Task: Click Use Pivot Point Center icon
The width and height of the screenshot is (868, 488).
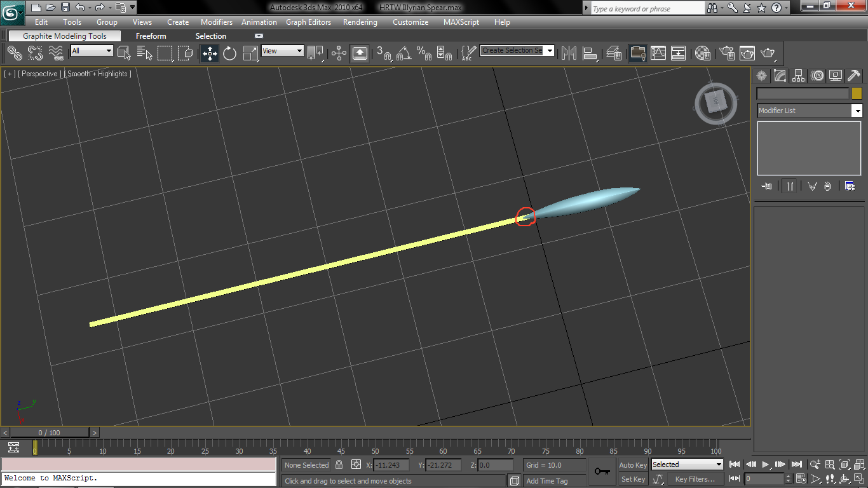Action: coord(315,53)
